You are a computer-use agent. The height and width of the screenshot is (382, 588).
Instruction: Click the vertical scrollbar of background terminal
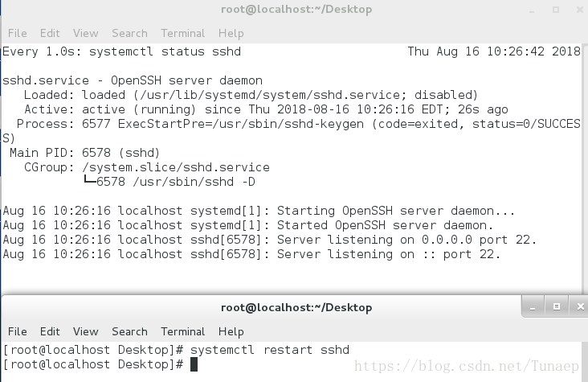(585, 168)
